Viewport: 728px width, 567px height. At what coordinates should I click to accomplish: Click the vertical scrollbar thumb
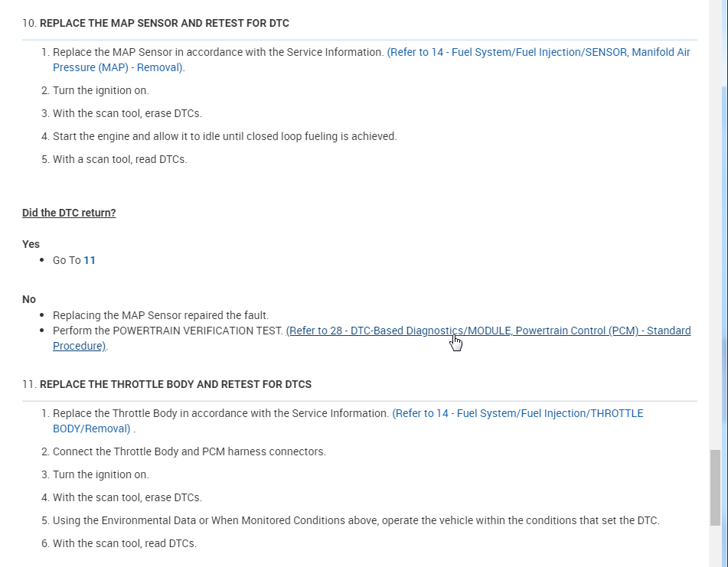click(x=715, y=487)
